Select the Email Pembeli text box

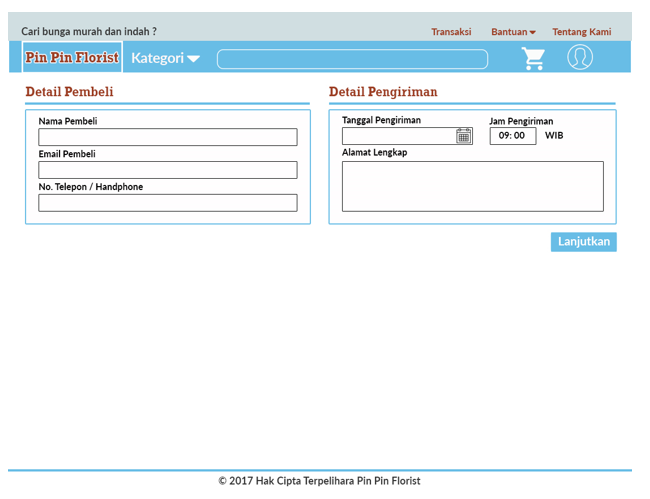[x=167, y=170]
